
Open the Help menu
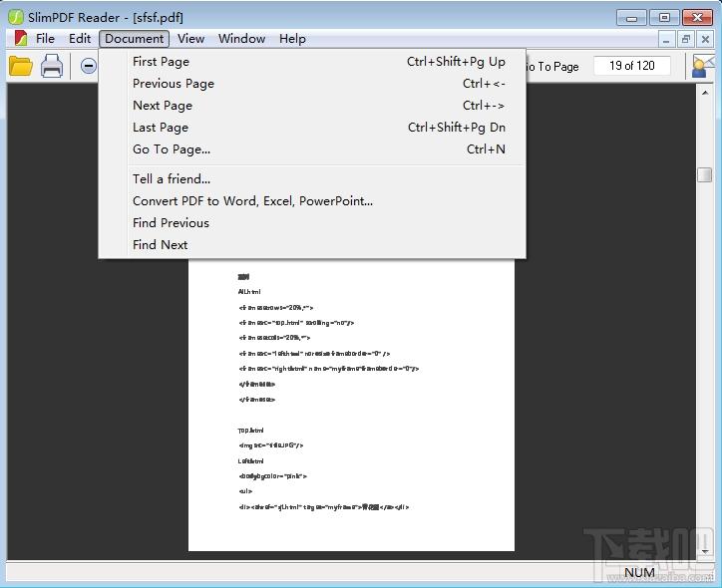click(x=292, y=39)
